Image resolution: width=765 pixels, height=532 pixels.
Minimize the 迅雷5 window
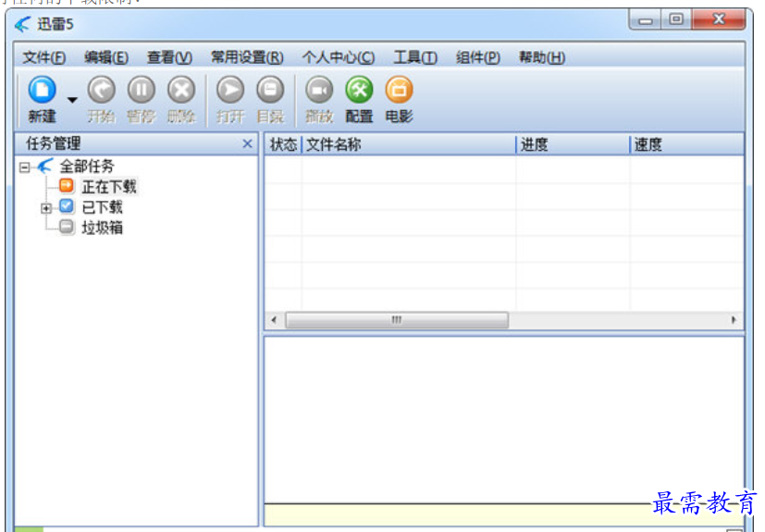pyautogui.click(x=646, y=20)
